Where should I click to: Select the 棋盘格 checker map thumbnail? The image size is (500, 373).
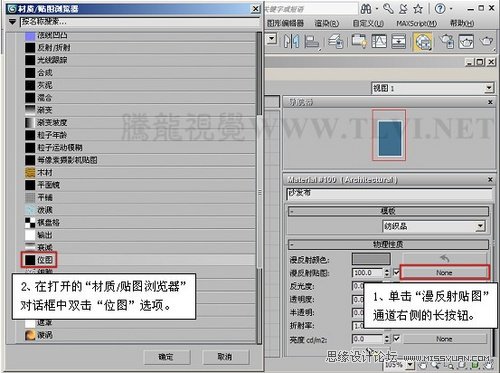(30, 222)
